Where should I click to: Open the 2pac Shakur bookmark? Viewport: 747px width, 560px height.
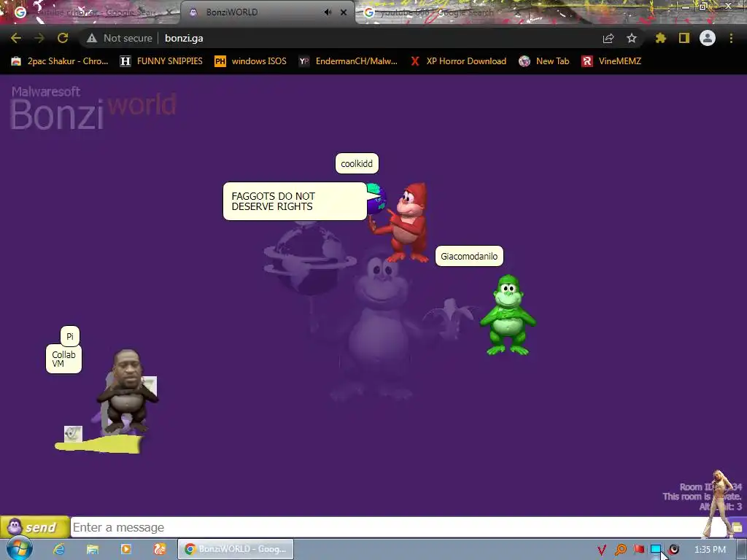coord(60,61)
